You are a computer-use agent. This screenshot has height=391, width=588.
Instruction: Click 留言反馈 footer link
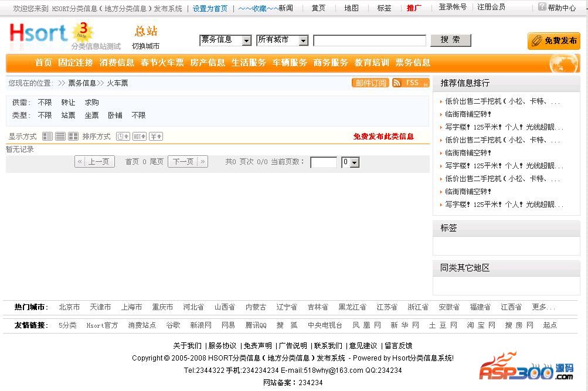tap(398, 346)
